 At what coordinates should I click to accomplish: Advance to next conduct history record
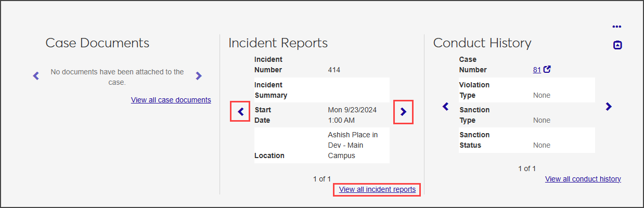609,107
